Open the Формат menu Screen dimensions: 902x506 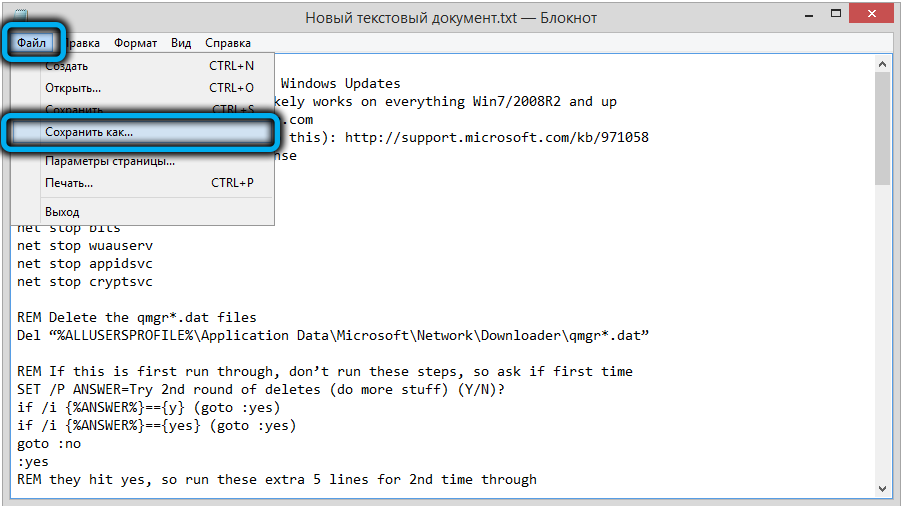pyautogui.click(x=135, y=43)
